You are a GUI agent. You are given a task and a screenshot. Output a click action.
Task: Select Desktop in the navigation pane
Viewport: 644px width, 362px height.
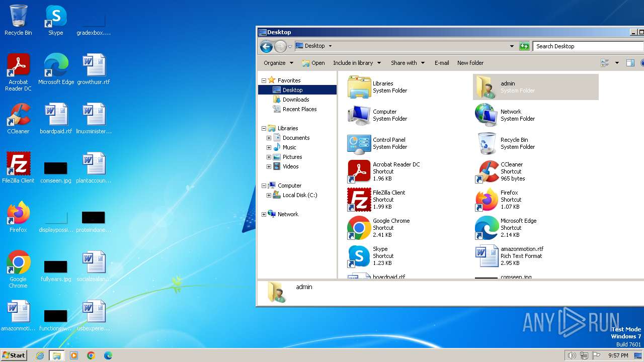click(x=297, y=90)
